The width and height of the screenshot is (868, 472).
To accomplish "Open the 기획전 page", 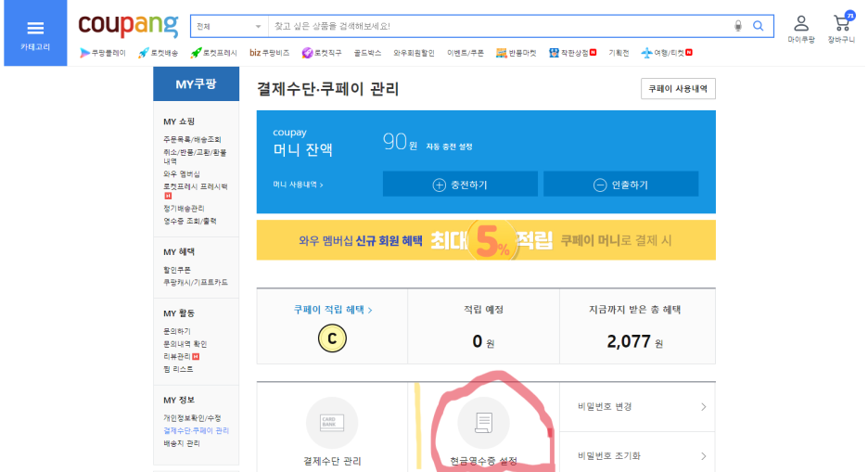I will tap(619, 53).
